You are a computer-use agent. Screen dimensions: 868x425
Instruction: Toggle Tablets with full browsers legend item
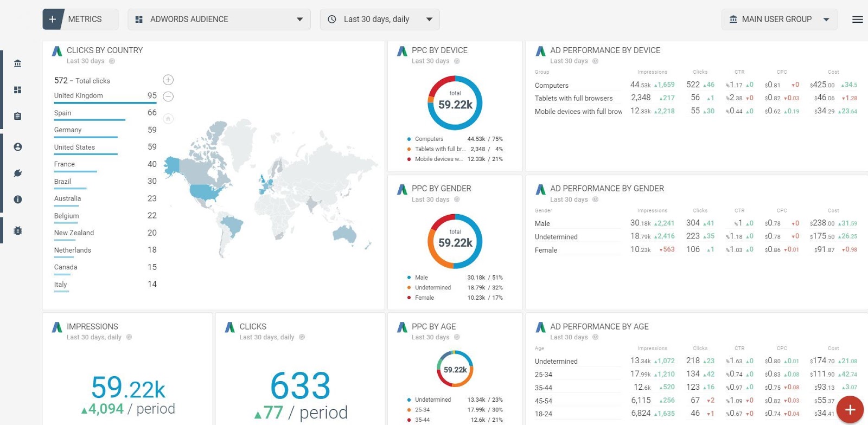point(455,149)
